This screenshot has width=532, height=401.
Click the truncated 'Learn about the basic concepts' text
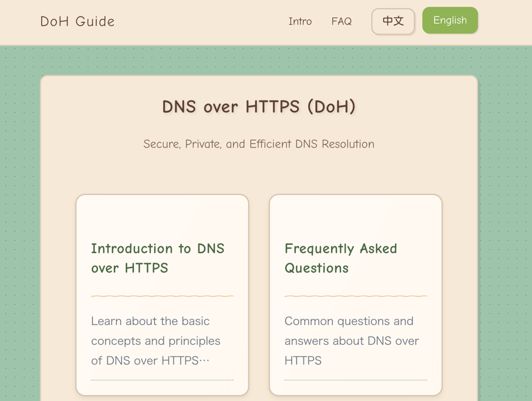(x=155, y=341)
